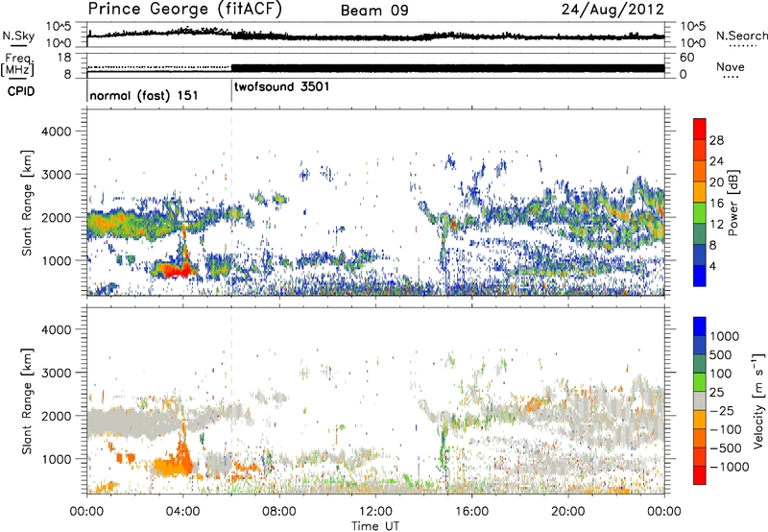
Task: Click the "-25" label on the velocity color bar
Action: [x=722, y=411]
